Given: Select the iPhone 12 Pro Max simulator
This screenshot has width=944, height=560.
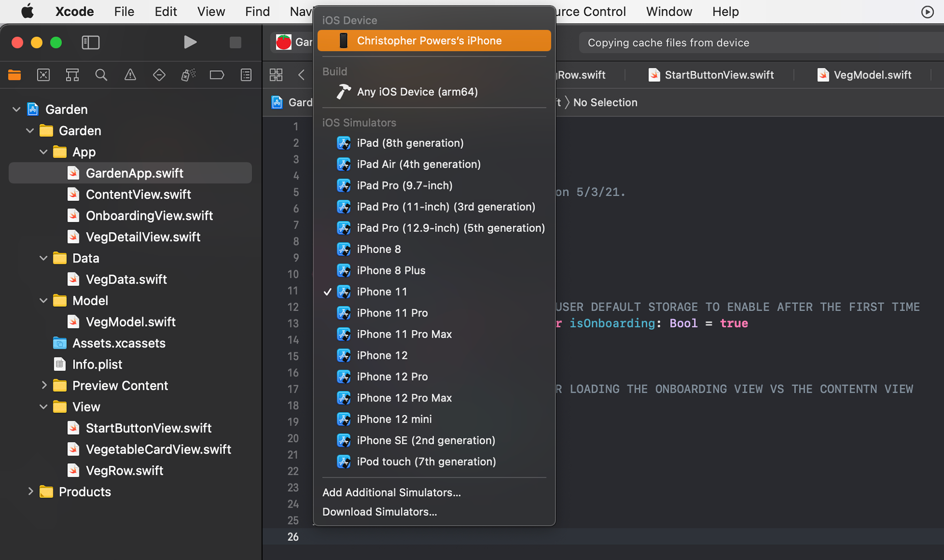Looking at the screenshot, I should pyautogui.click(x=434, y=398).
